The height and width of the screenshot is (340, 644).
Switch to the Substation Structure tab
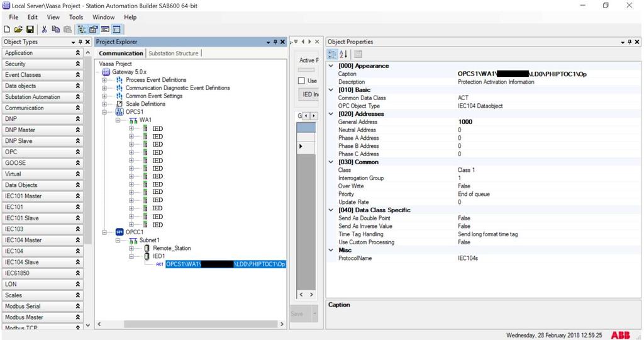(x=174, y=54)
